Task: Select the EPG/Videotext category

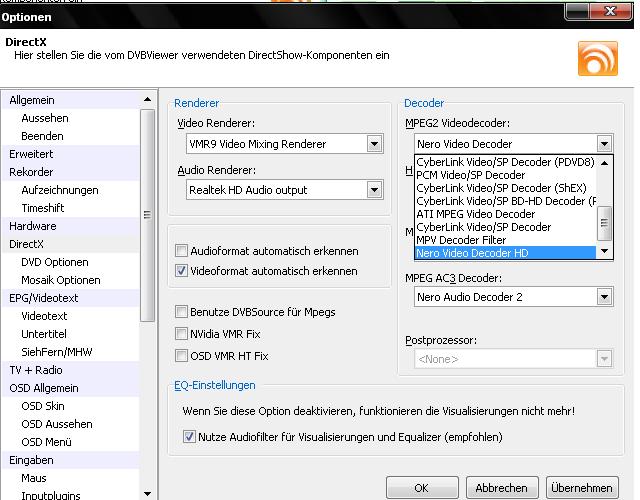Action: coord(45,298)
